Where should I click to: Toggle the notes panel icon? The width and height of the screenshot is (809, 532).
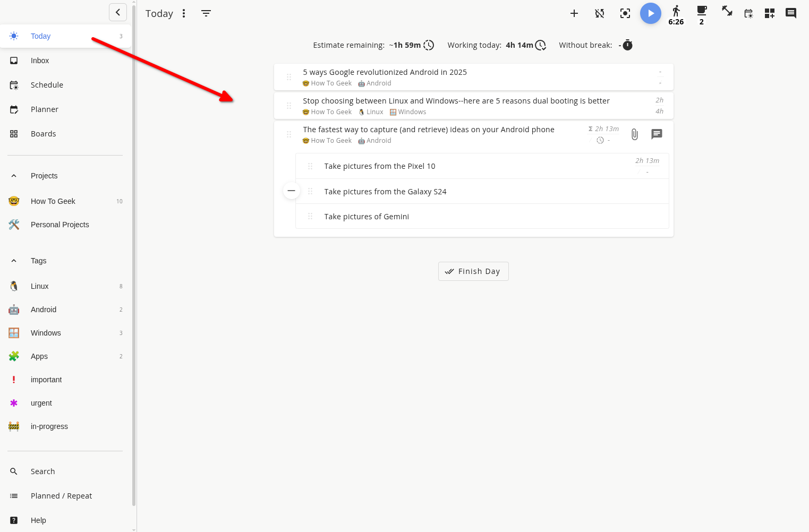tap(791, 13)
